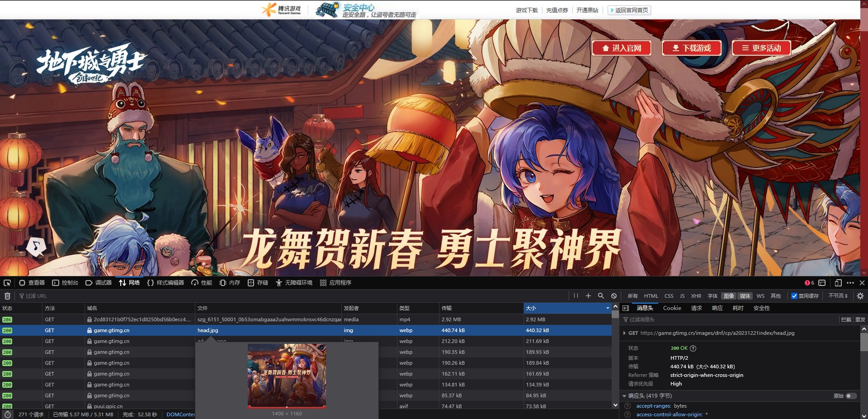Toggle the 字体 fonts filter

pos(712,296)
